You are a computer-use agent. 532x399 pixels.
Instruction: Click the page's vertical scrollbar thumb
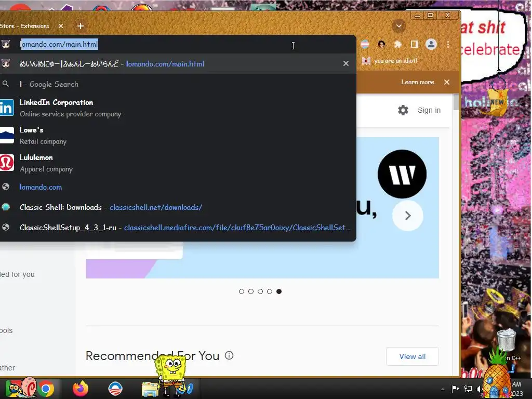coord(456,102)
